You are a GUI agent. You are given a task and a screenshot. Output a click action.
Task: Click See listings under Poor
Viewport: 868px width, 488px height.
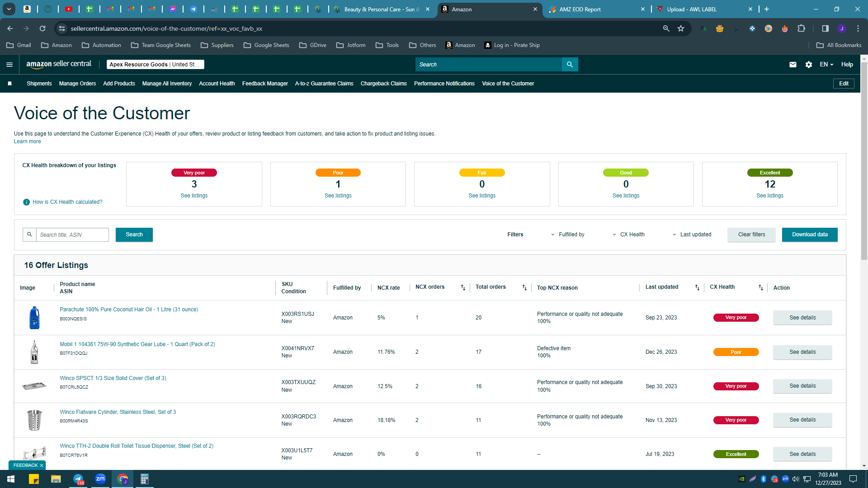click(x=338, y=196)
